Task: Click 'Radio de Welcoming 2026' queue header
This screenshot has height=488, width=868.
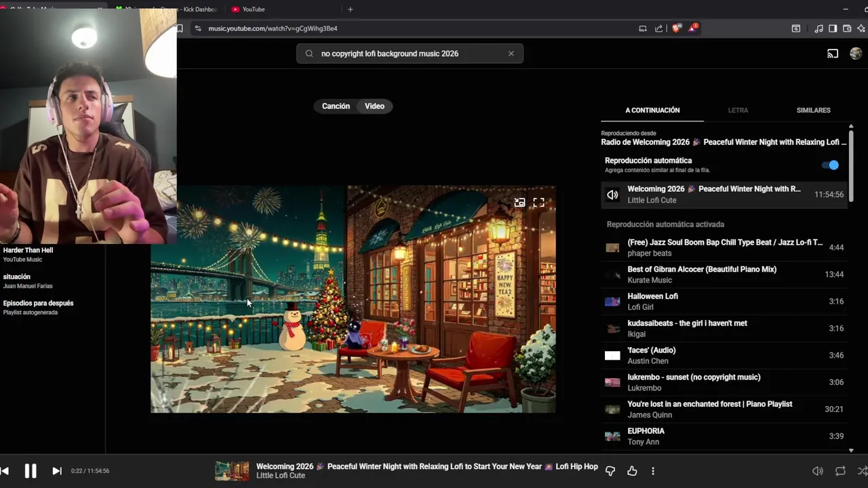Action: click(724, 142)
